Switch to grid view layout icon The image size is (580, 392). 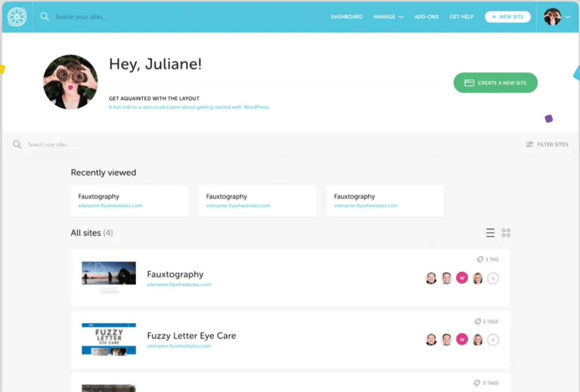(x=506, y=233)
